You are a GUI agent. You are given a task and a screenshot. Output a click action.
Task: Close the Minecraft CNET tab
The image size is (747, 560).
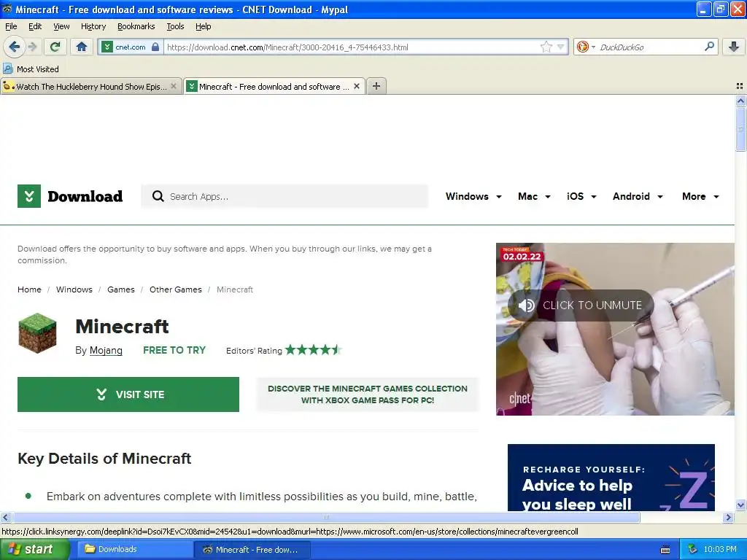pos(356,86)
